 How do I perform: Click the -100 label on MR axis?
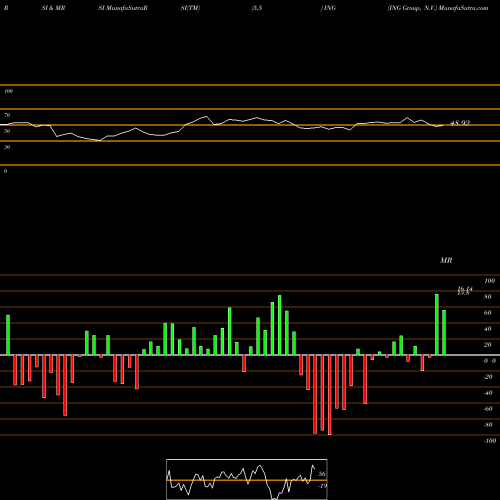[490, 441]
